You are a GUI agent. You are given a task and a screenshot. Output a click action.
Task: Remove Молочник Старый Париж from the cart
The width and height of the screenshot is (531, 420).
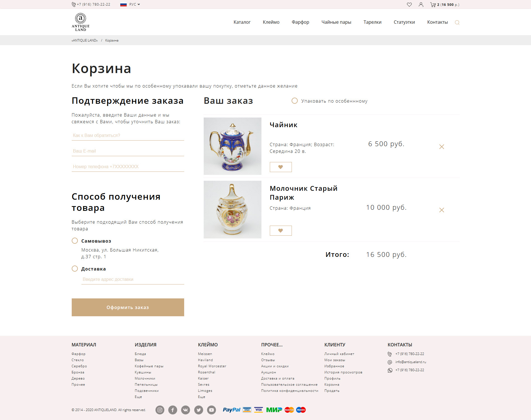click(x=441, y=210)
